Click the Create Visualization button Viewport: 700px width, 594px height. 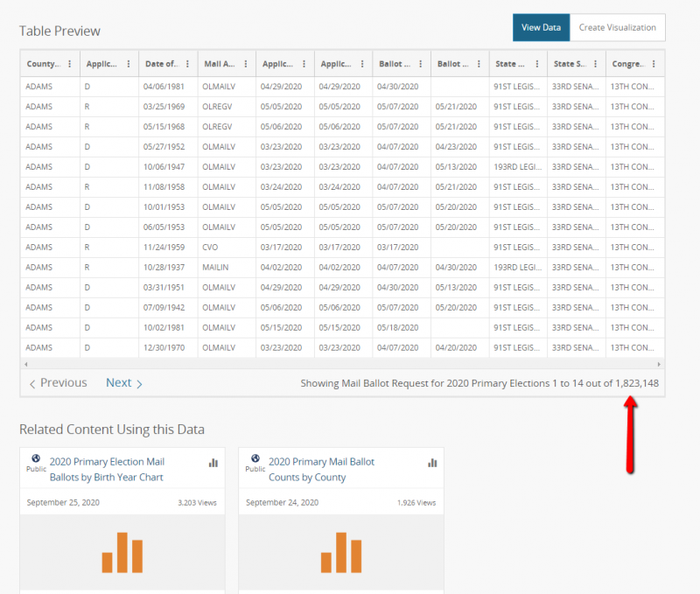pyautogui.click(x=618, y=28)
